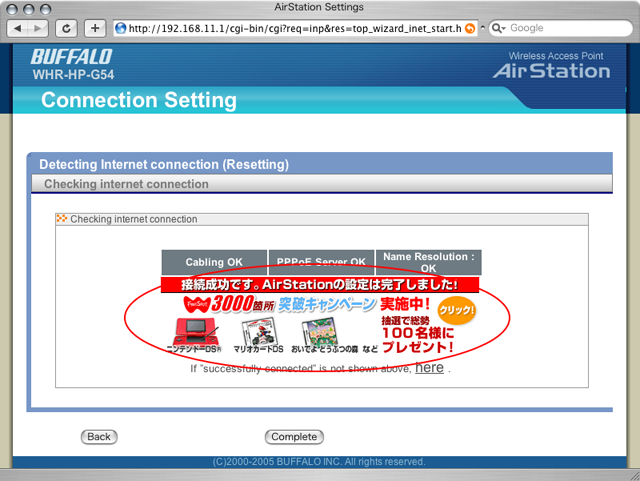Close the Safari window with red button
Image resolution: width=640 pixels, height=481 pixels.
(x=12, y=9)
